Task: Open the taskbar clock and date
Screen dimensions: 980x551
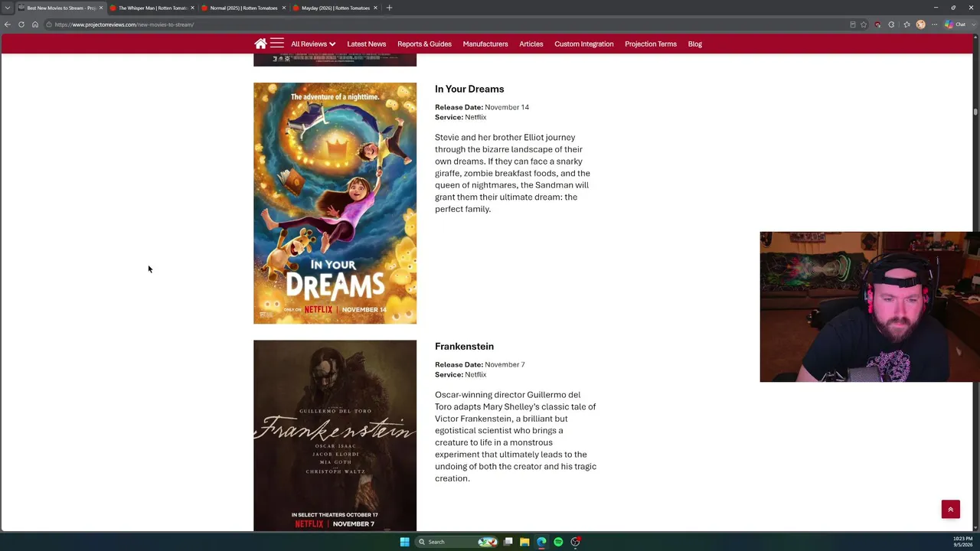Action: (962, 542)
